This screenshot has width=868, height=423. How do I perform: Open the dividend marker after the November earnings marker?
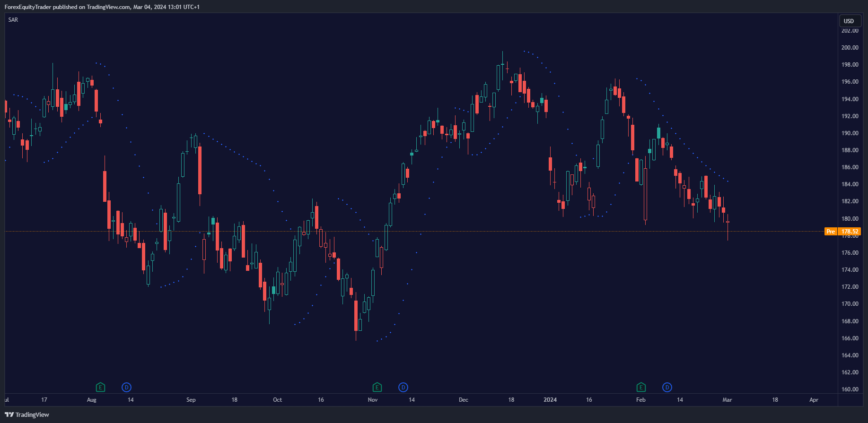coord(403,388)
